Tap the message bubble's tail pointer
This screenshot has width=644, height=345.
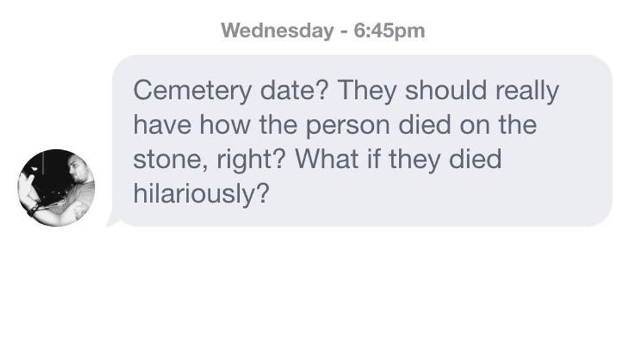click(114, 222)
